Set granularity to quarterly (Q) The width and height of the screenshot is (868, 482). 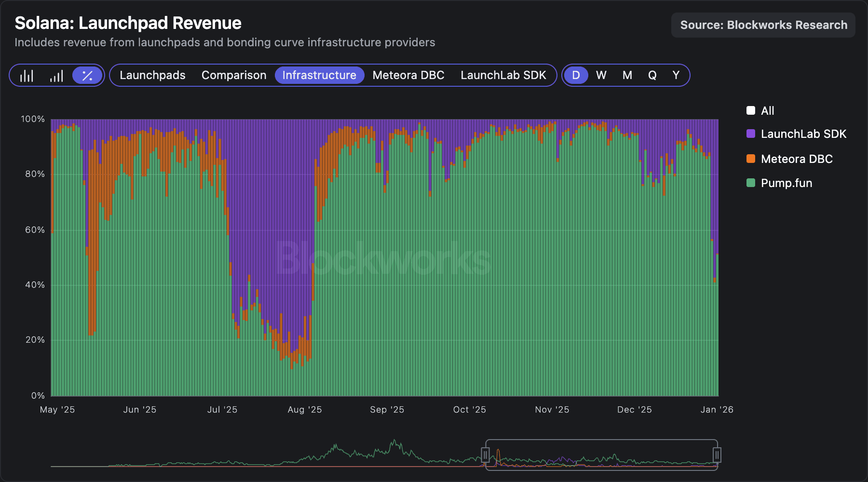click(652, 75)
